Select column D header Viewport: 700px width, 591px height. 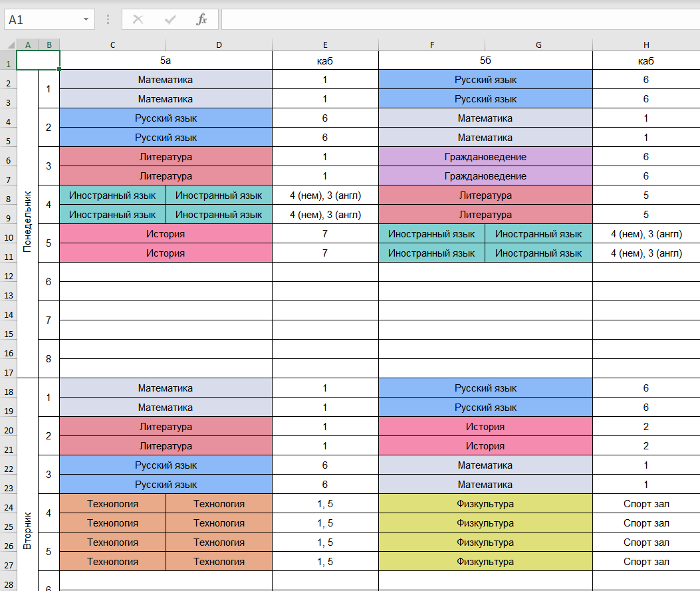[x=219, y=45]
